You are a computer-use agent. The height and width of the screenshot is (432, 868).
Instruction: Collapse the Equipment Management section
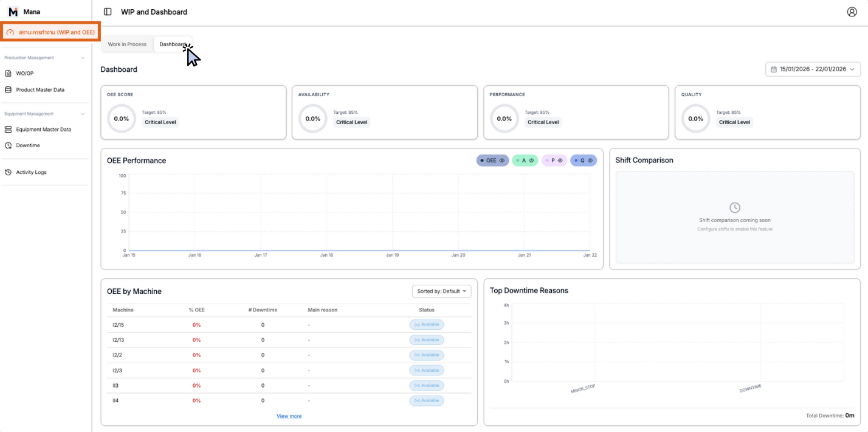(x=82, y=114)
